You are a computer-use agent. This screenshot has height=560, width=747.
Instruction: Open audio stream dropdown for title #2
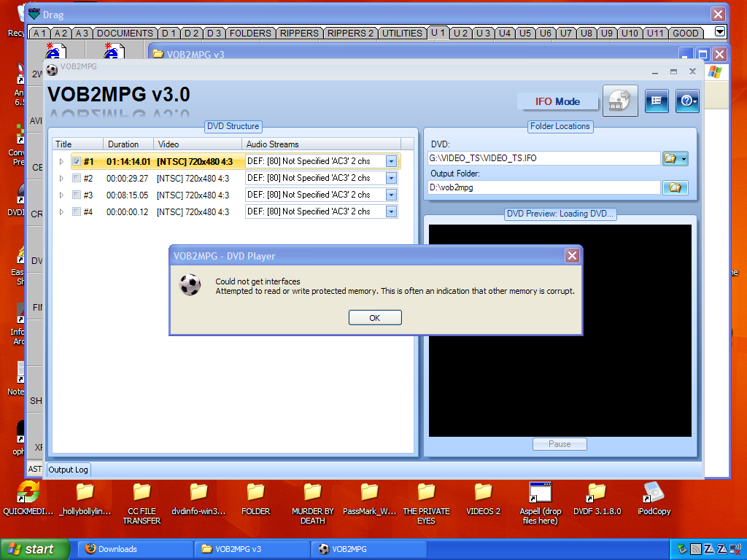point(391,178)
